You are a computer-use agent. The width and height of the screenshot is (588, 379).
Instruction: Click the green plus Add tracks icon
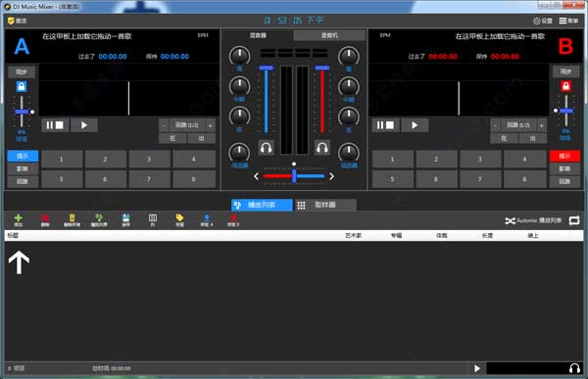(x=18, y=219)
